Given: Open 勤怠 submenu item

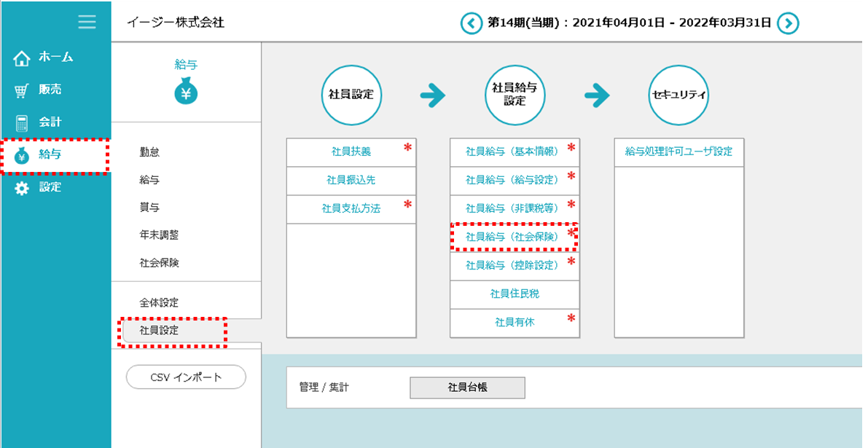Looking at the screenshot, I should click(x=149, y=152).
